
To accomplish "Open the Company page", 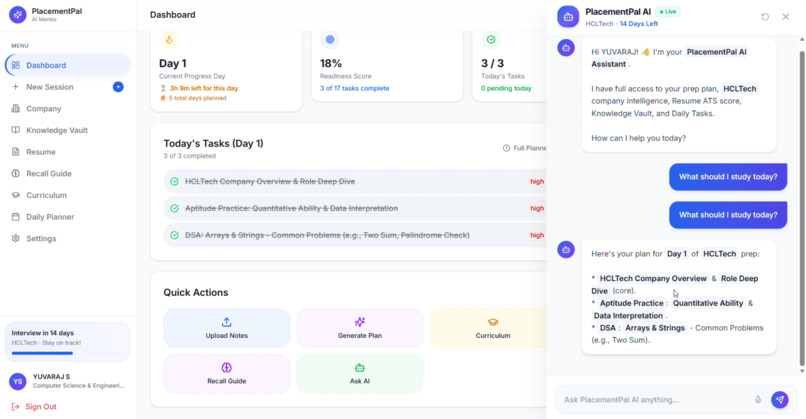I will [67, 108].
